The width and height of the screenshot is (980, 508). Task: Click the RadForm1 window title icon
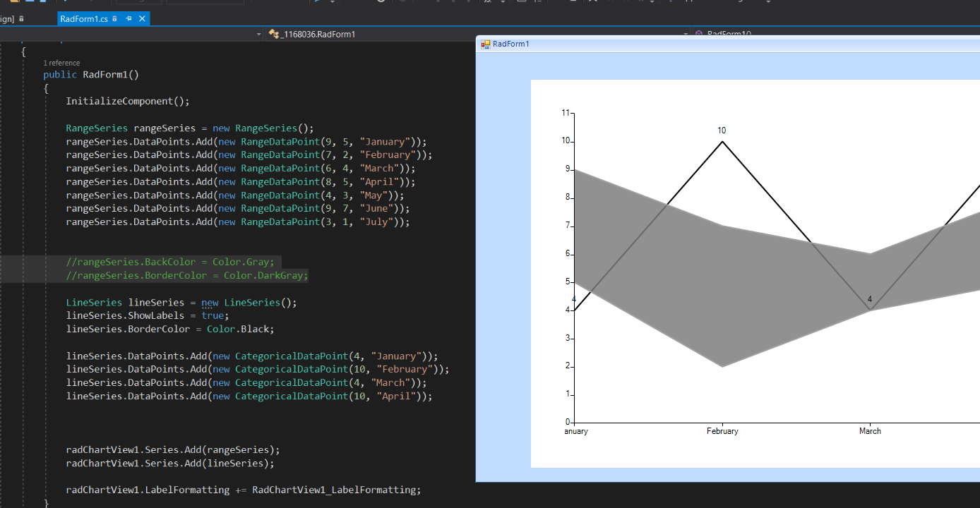pyautogui.click(x=485, y=44)
